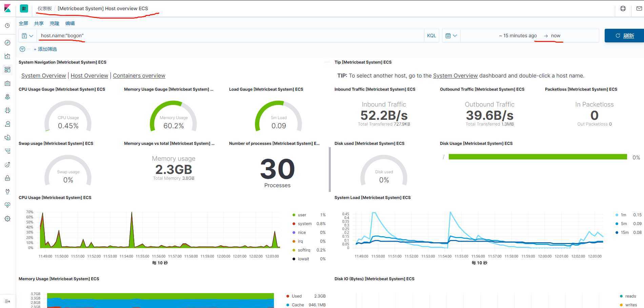Open SIEM lock icon in sidebar
The image size is (644, 308).
[x=7, y=178]
